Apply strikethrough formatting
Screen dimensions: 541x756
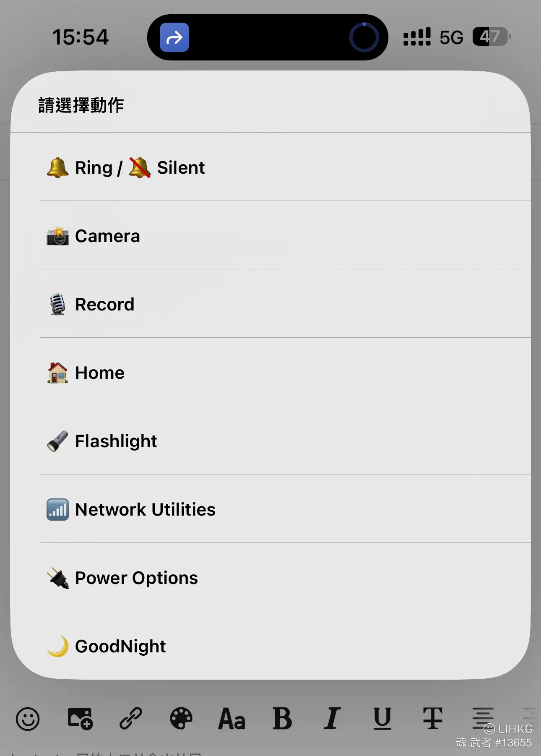[x=433, y=719]
